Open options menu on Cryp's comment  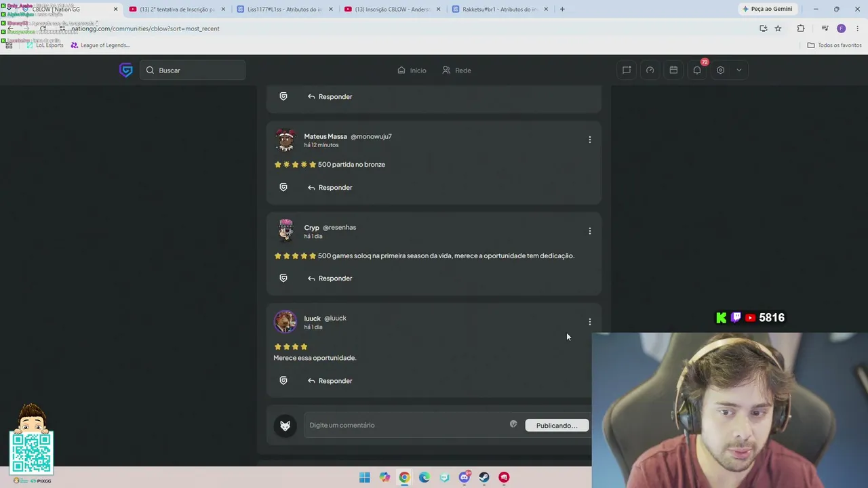(589, 230)
